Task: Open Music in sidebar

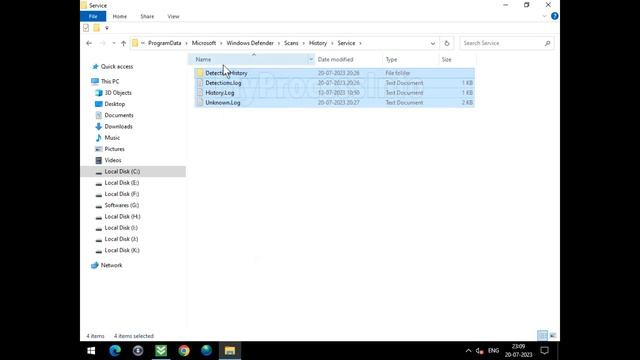Action: [x=112, y=138]
